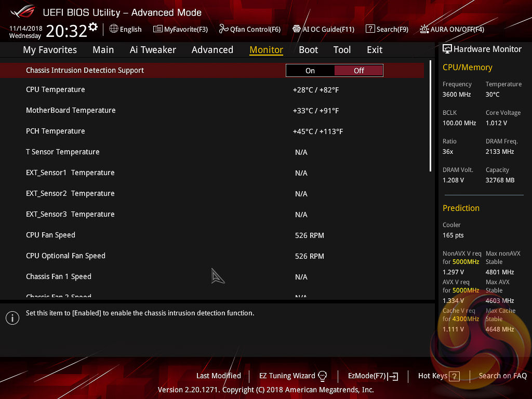Click the 32768 MB capacity value
Image resolution: width=532 pixels, height=399 pixels.
(x=500, y=180)
